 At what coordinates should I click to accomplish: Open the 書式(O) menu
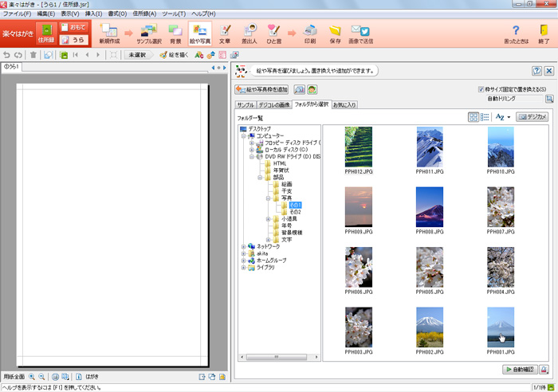point(117,14)
